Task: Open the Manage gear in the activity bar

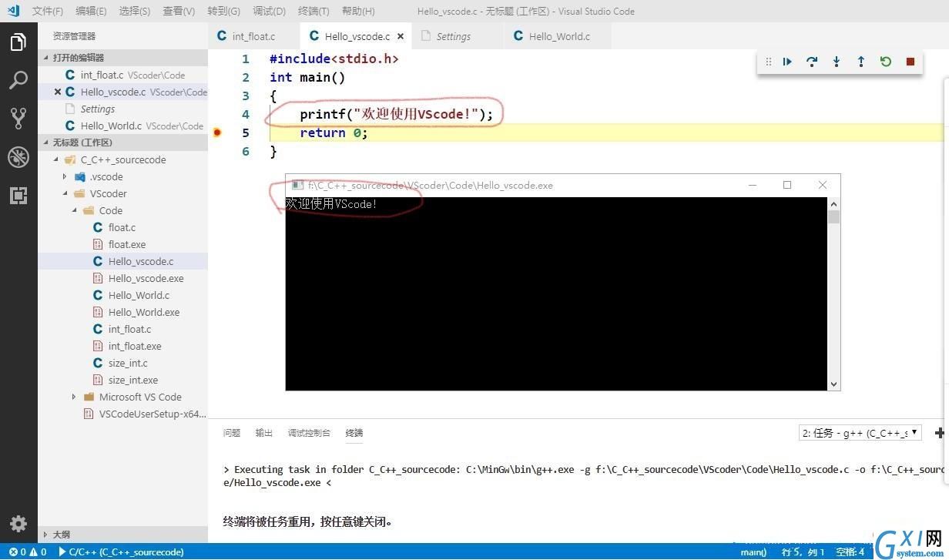Action: (18, 524)
